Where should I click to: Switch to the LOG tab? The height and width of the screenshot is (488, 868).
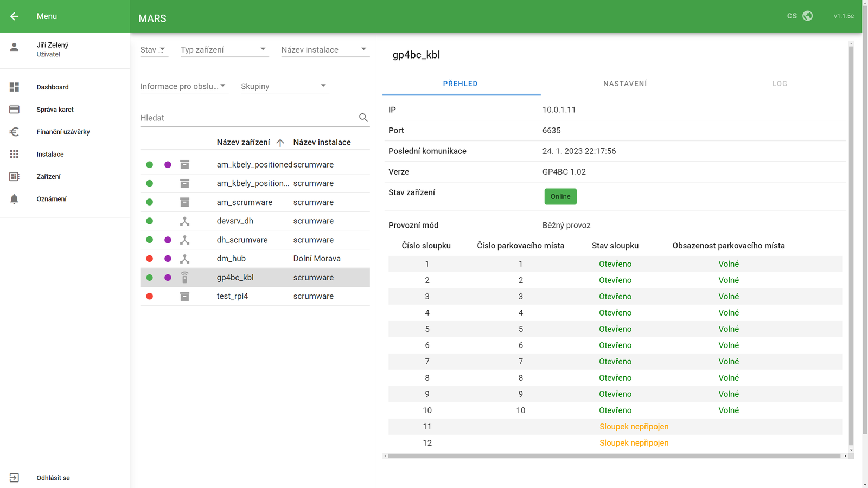(780, 84)
